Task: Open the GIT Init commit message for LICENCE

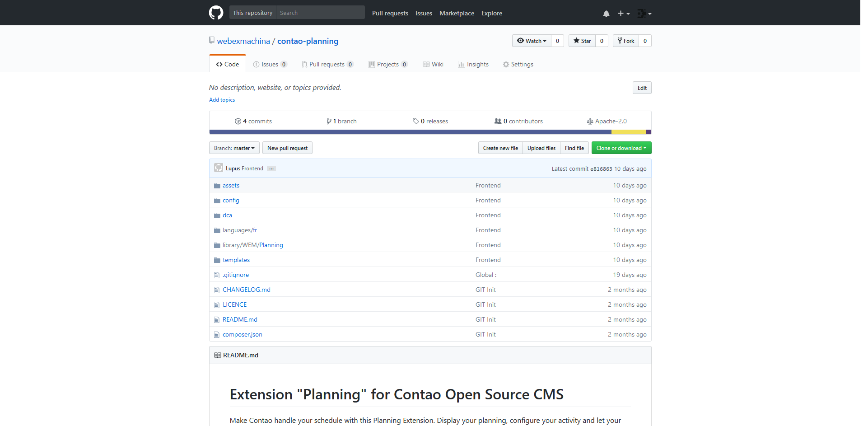Action: point(485,304)
